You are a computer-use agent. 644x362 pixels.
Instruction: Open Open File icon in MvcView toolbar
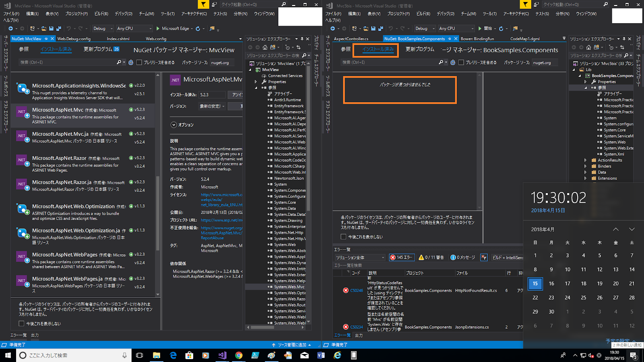43,29
